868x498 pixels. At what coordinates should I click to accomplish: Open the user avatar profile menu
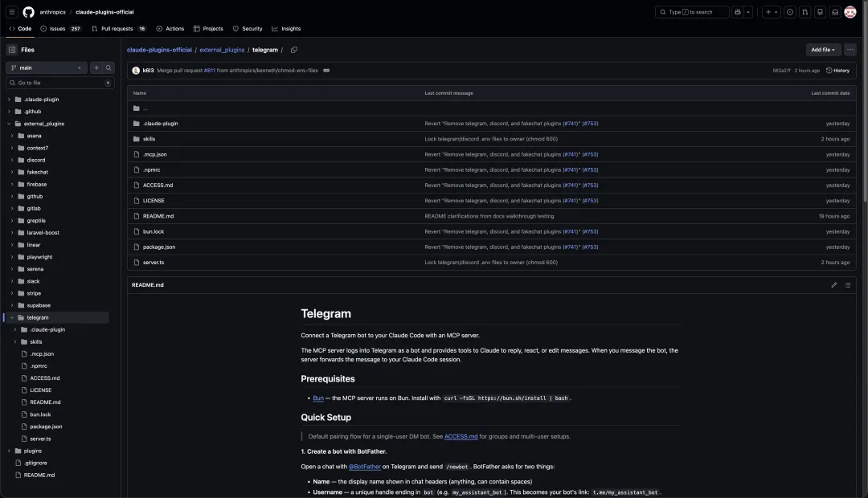850,12
